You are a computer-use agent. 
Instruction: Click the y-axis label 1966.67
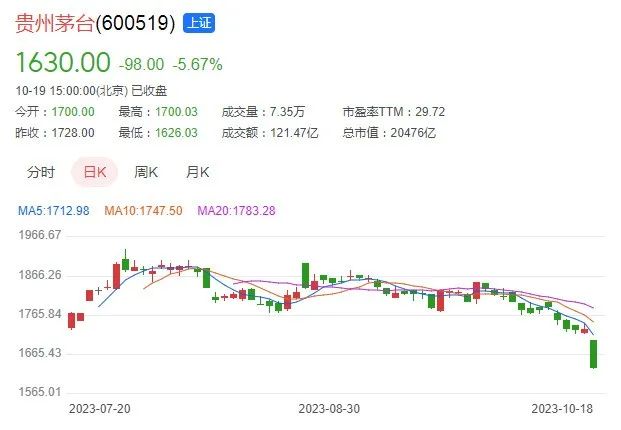(40, 235)
